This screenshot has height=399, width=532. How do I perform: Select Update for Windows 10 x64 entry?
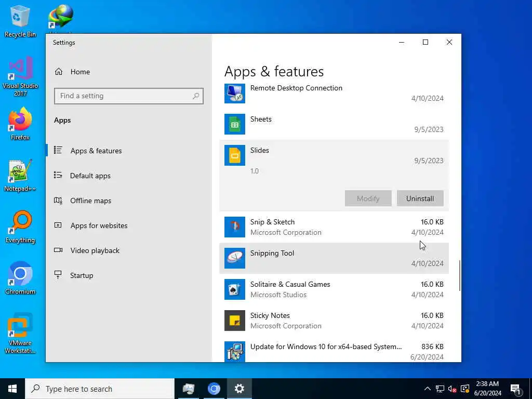326,347
